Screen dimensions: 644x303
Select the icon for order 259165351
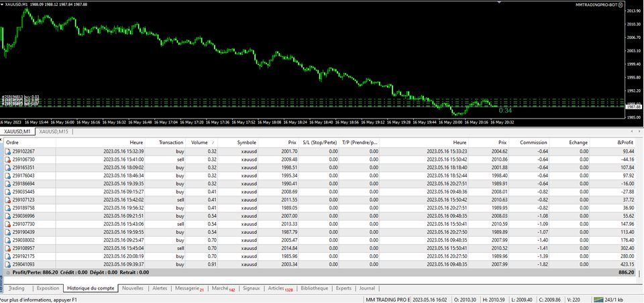pyautogui.click(x=8, y=167)
